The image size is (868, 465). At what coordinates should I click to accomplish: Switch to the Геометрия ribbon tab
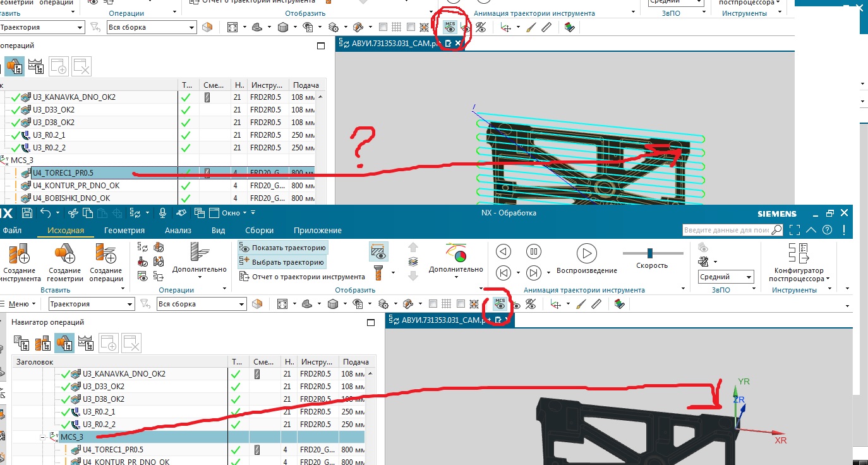(x=124, y=231)
